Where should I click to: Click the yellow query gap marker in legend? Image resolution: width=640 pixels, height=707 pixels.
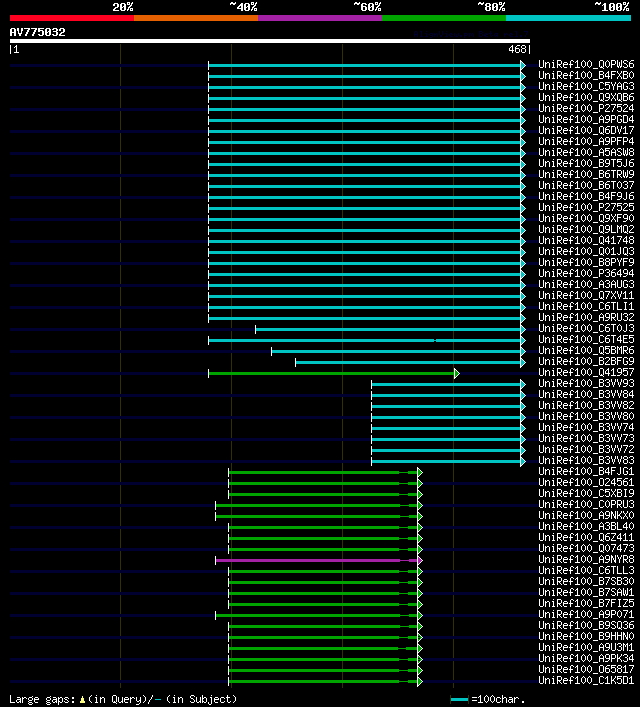coord(82,699)
